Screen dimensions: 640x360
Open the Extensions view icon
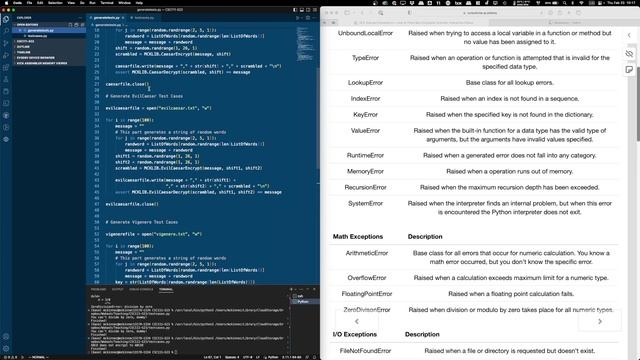[6, 67]
